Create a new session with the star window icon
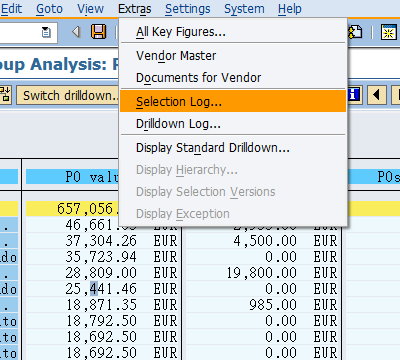 pos(389,32)
